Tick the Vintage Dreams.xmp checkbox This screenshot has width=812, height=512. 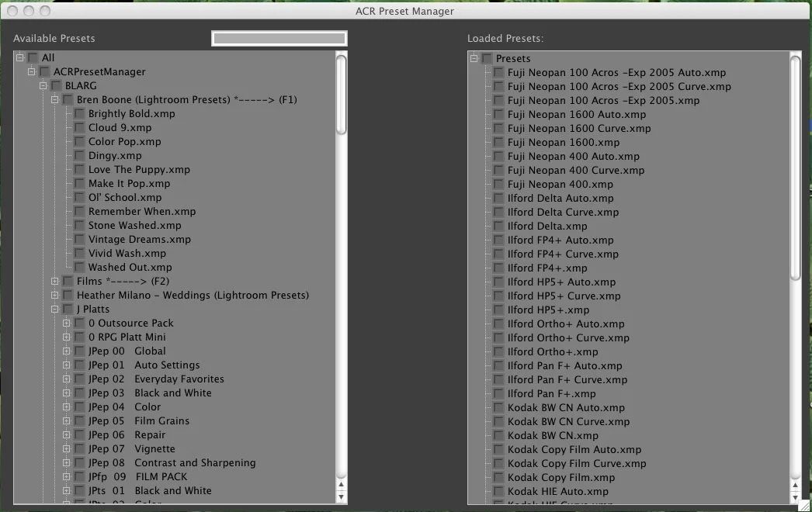pyautogui.click(x=79, y=239)
